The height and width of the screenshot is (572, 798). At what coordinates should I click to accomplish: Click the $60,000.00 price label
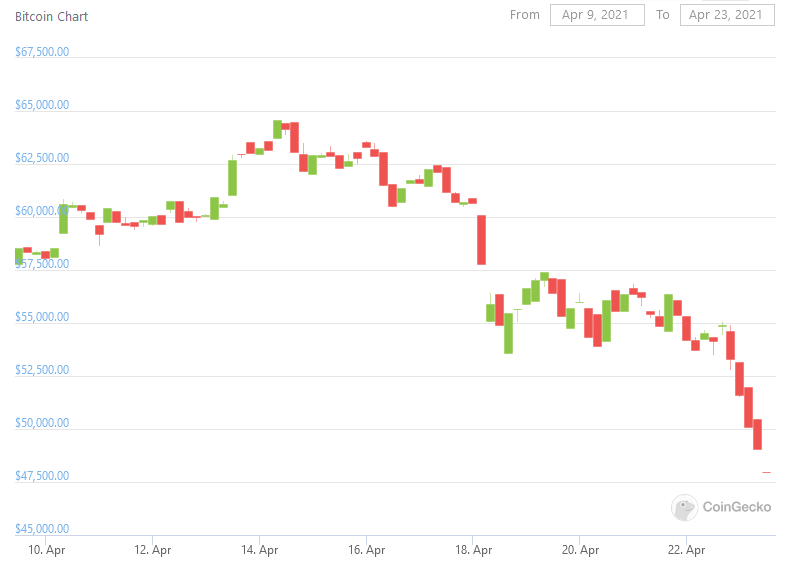(x=42, y=211)
